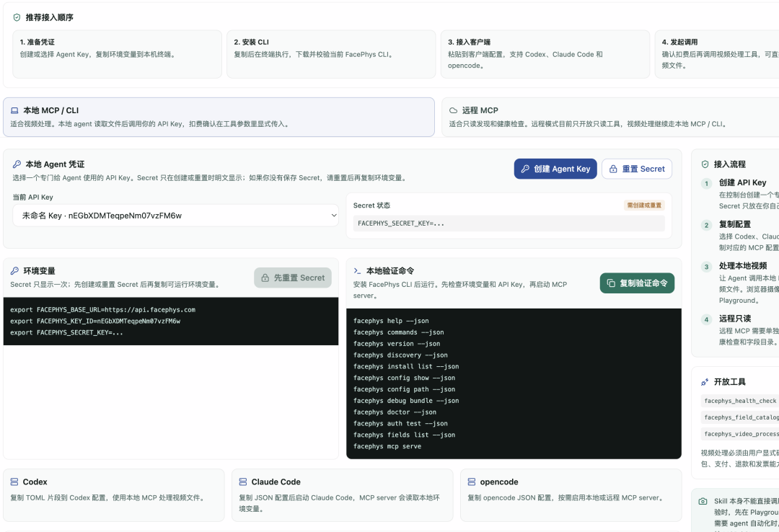
Task: Click the 远程只读 step title
Action: [x=735, y=318]
